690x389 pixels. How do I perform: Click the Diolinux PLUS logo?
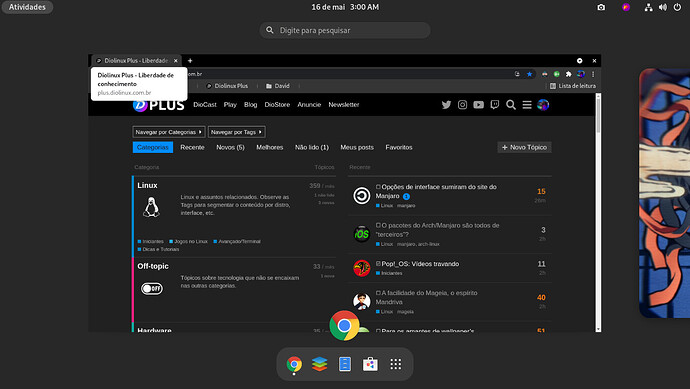(x=158, y=105)
